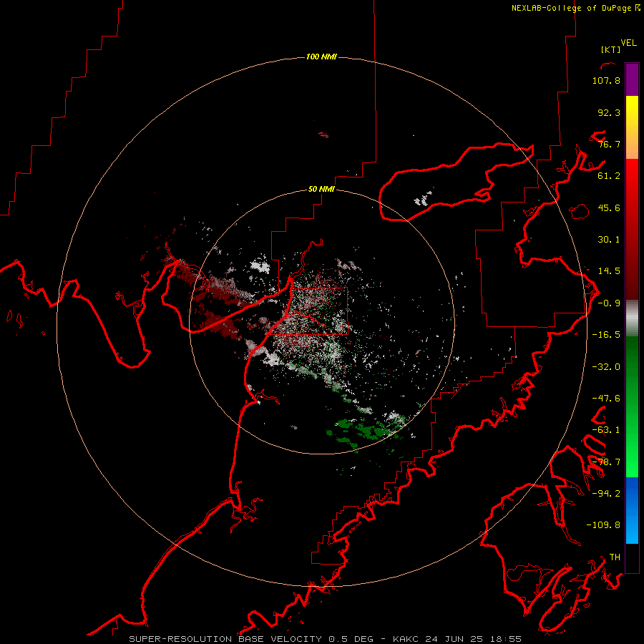The width and height of the screenshot is (644, 644).
Task: Click the 107.8 velocity scale value
Action: (x=606, y=80)
